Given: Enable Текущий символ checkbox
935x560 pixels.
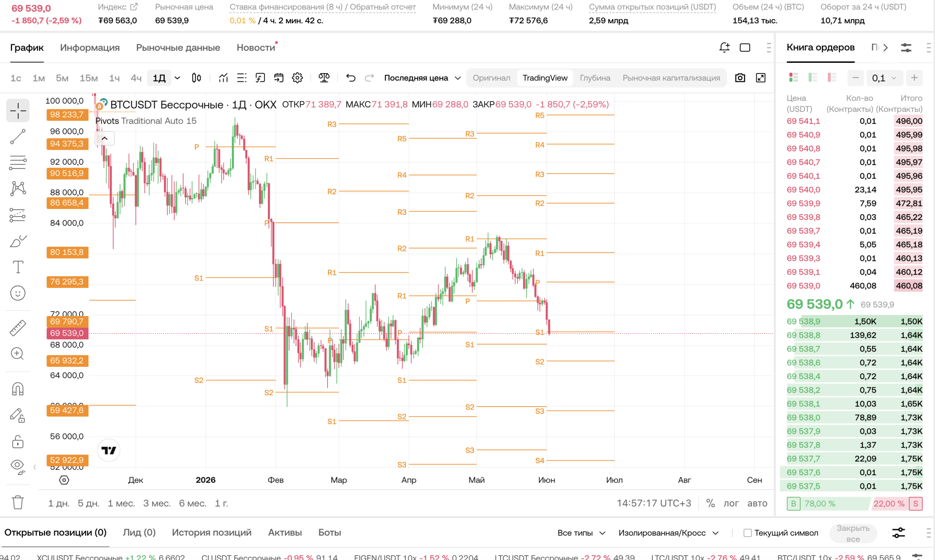Looking at the screenshot, I should click(x=747, y=533).
